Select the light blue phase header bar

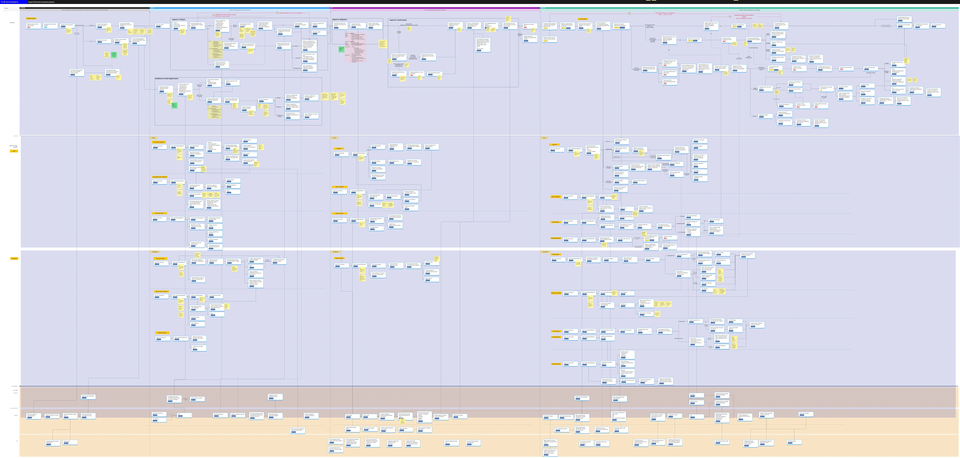(240, 9)
